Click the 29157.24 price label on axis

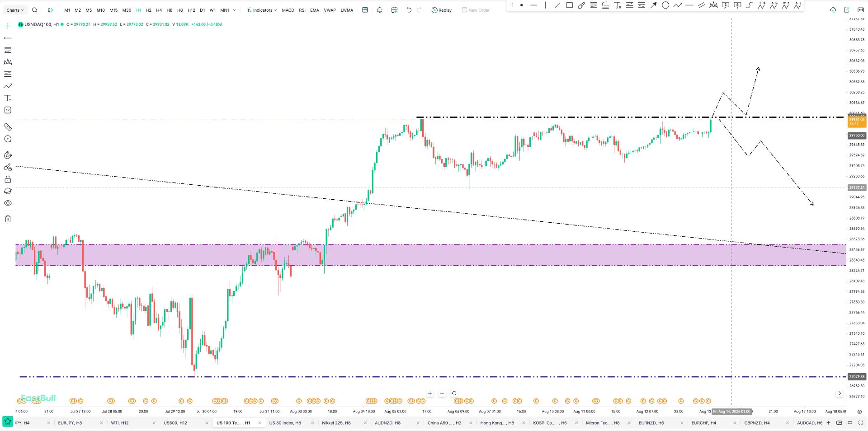point(857,187)
